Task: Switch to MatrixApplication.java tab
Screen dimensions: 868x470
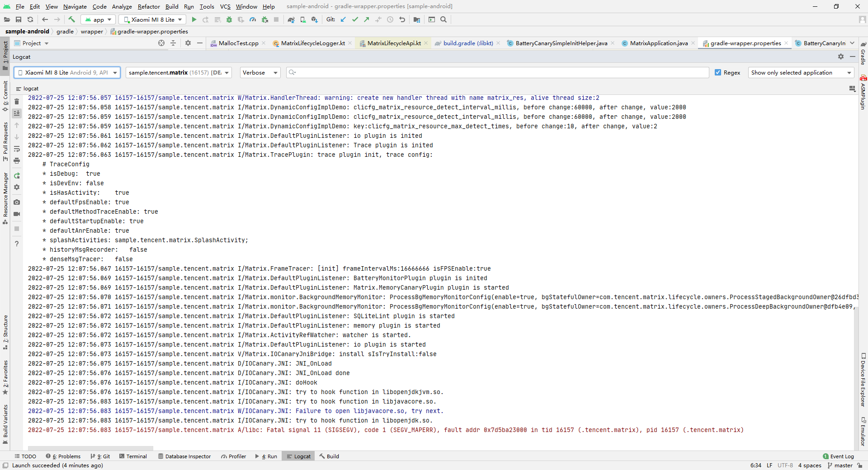Action: [659, 43]
